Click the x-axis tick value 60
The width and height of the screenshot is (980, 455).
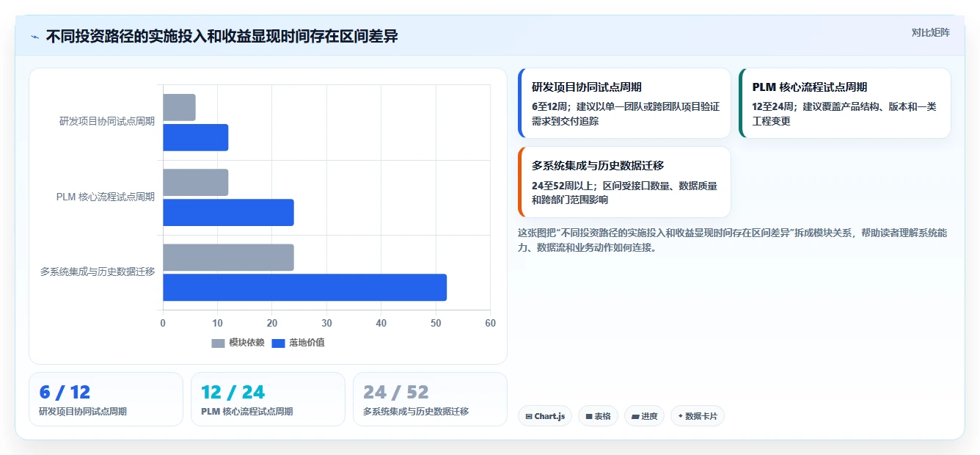point(490,323)
